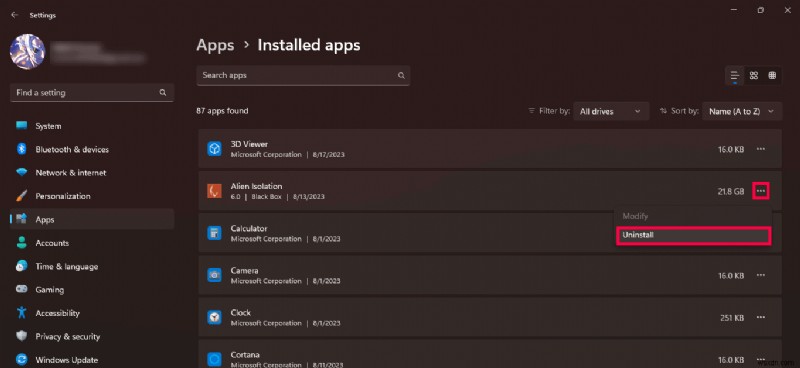Switch to table view layout

click(x=772, y=76)
